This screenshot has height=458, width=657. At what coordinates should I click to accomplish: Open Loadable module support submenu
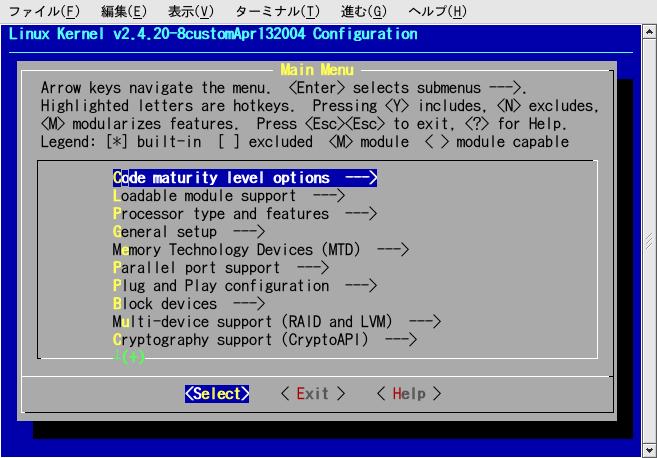pos(228,196)
